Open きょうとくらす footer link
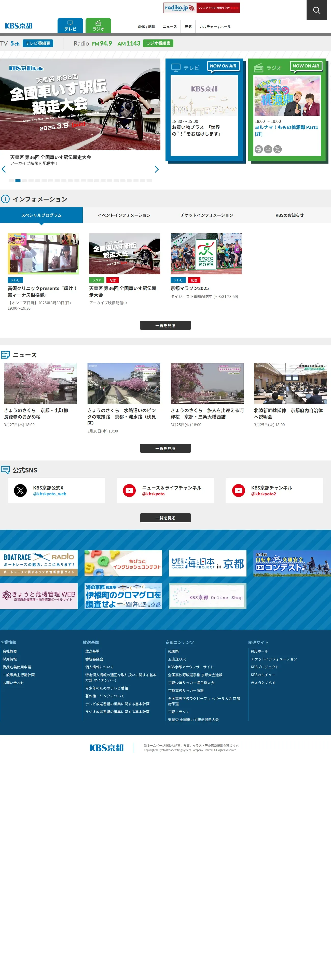Screen dimensions: 331x980 (x=263, y=683)
